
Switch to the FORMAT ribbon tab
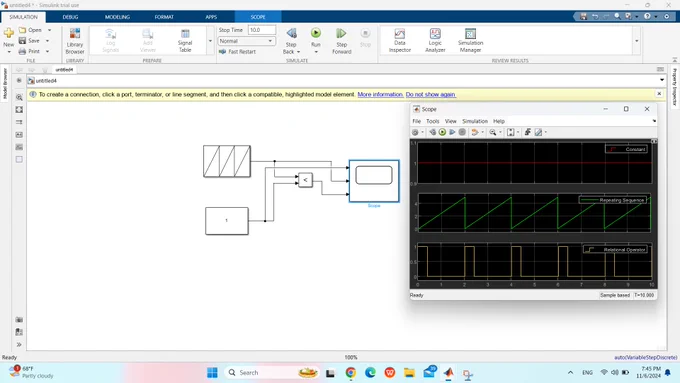[x=164, y=17]
